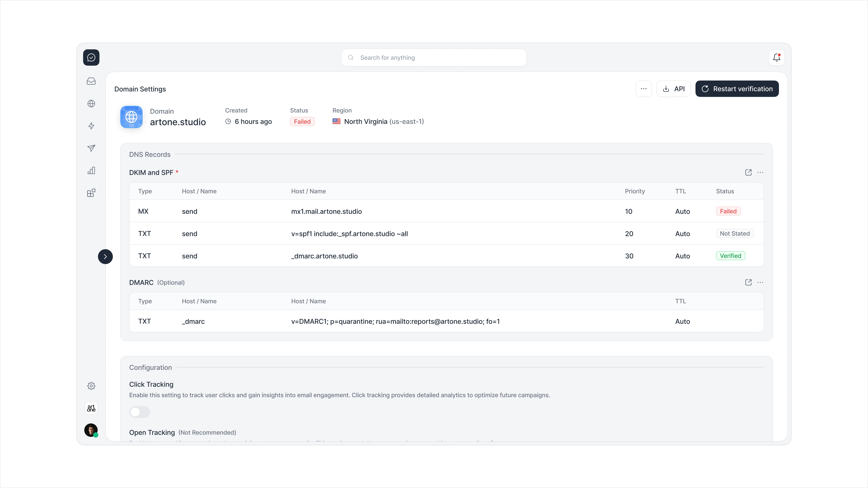Image resolution: width=868 pixels, height=488 pixels.
Task: Open the Domain Settings header ellipsis menu
Action: click(643, 89)
